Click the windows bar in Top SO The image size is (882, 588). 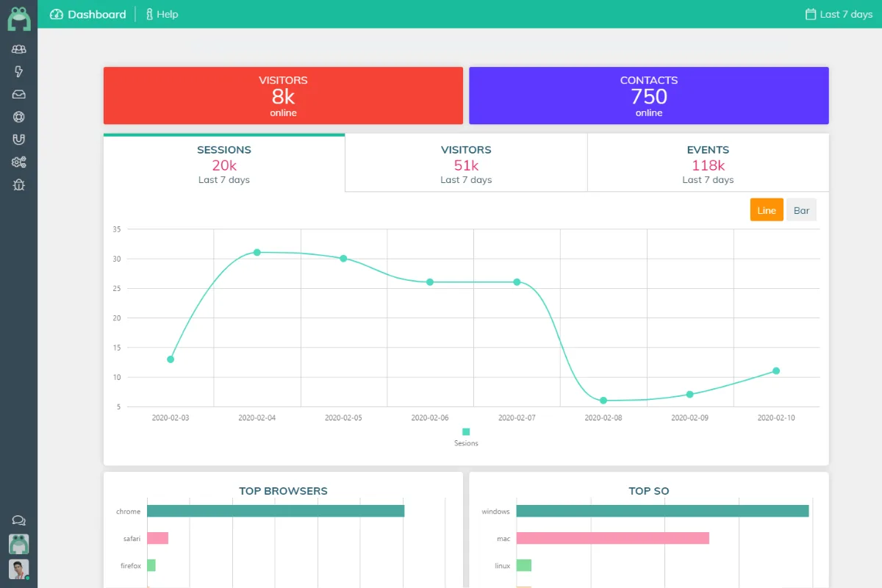click(x=662, y=511)
